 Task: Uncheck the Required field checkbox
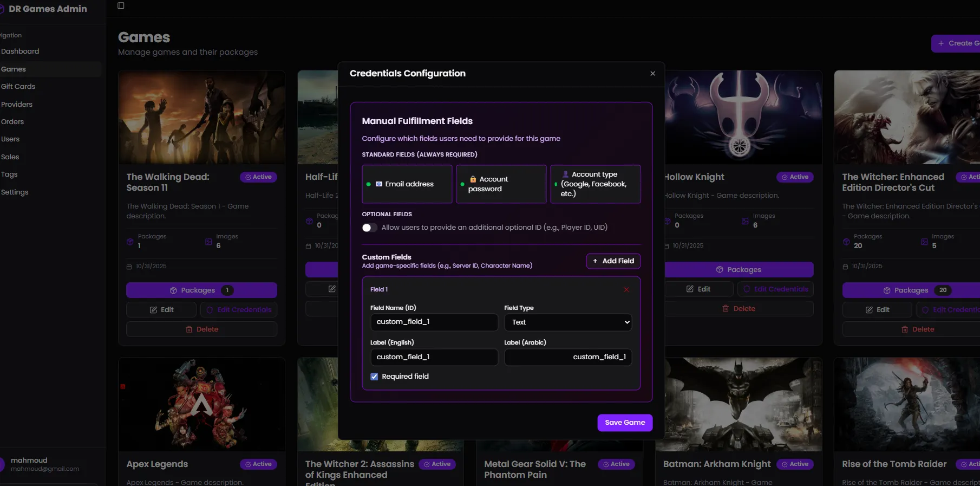374,377
